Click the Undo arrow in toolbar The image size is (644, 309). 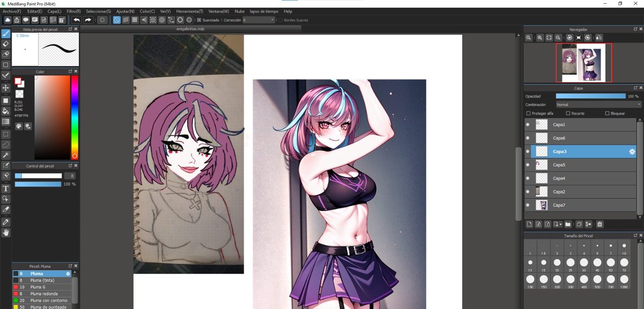pyautogui.click(x=77, y=20)
